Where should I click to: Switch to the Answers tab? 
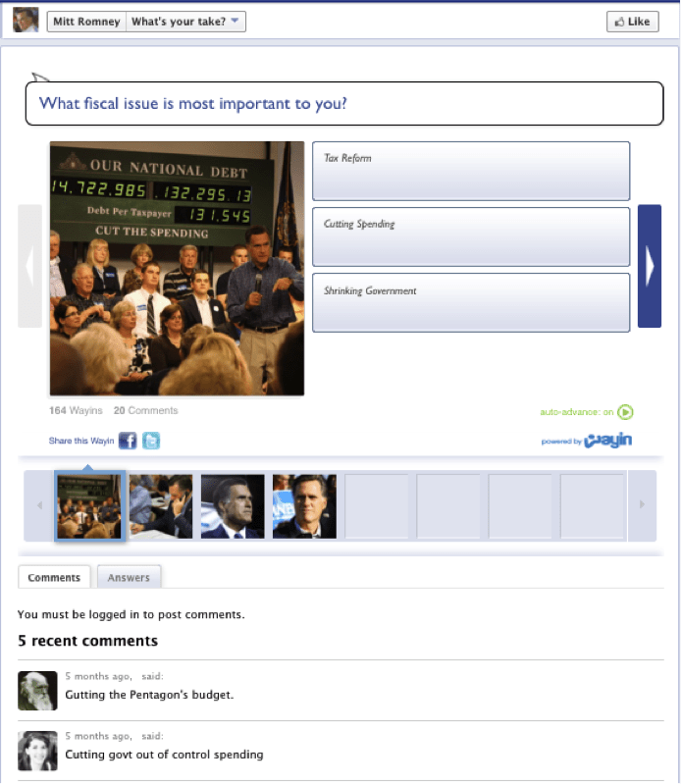pos(129,577)
